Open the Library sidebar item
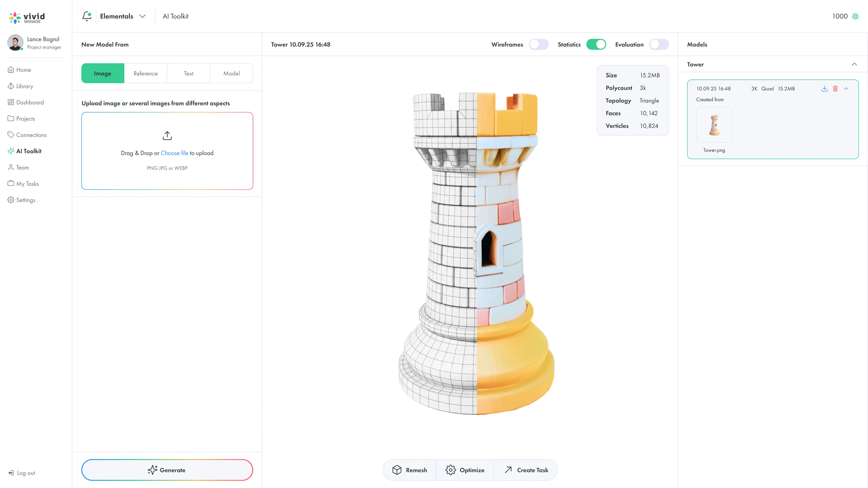This screenshot has width=868, height=488. tap(24, 86)
